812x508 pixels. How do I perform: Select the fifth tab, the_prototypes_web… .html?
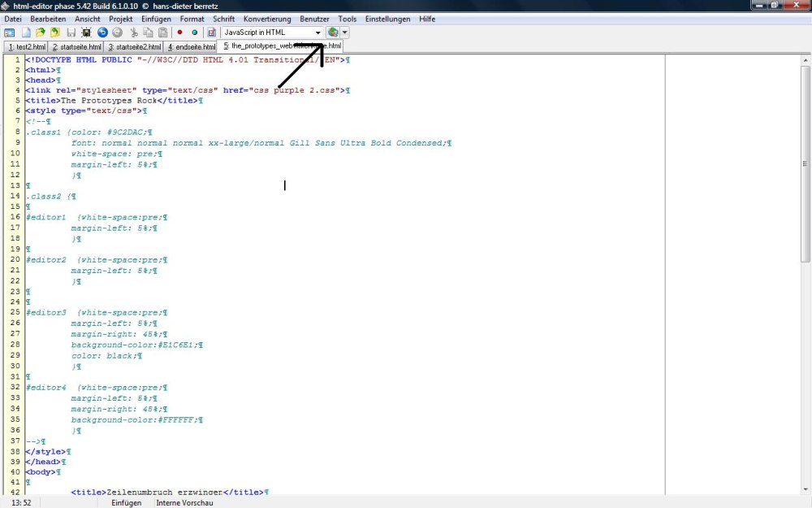(x=281, y=46)
